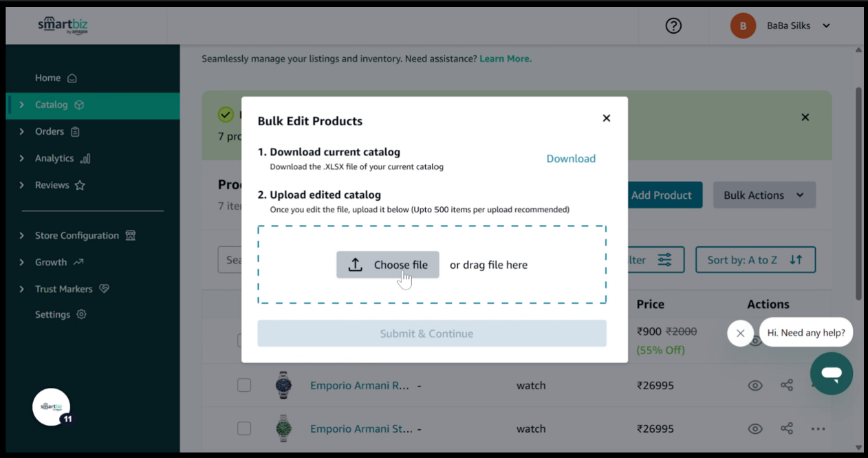Click the Download catalog link
The width and height of the screenshot is (868, 458).
570,159
